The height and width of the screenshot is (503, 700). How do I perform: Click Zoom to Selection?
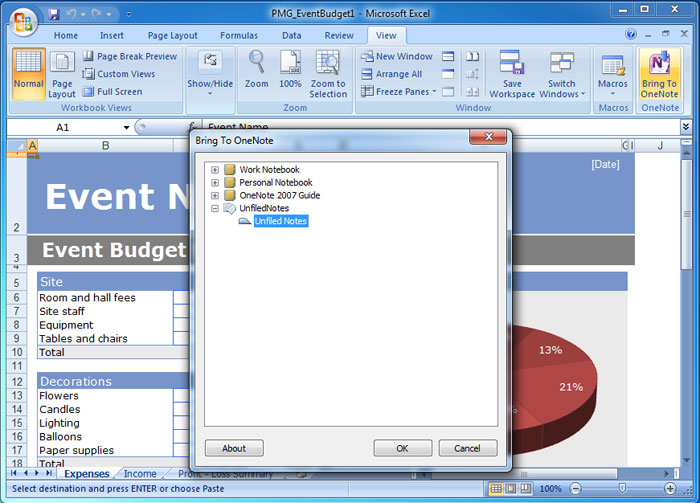tap(328, 73)
